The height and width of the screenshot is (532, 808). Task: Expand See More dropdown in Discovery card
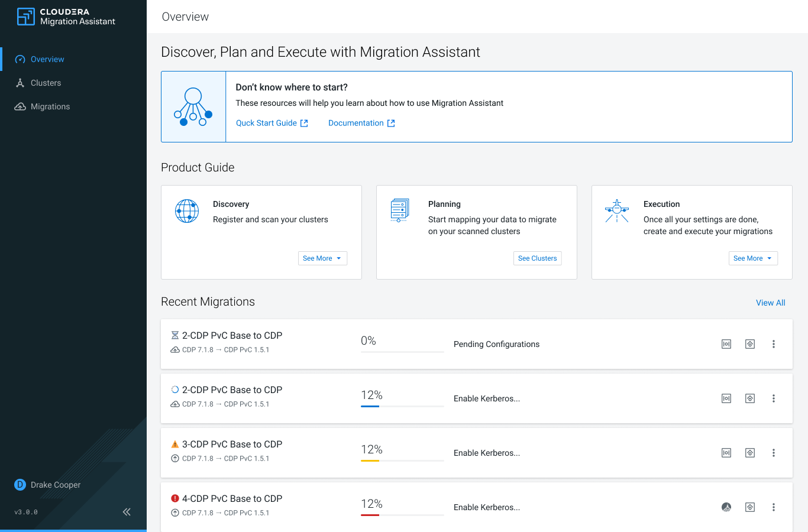tap(322, 258)
